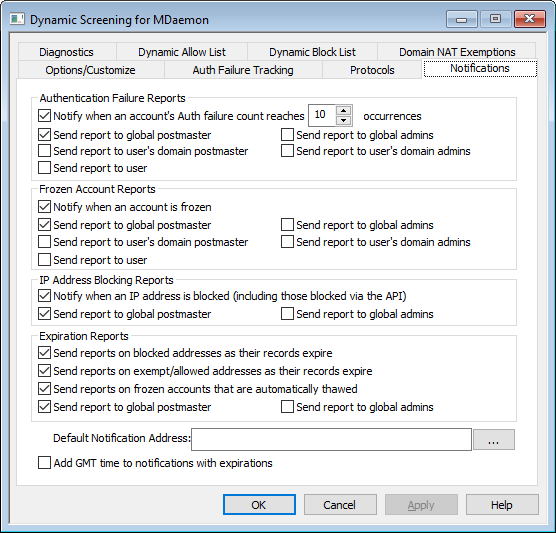
Task: Open the Auth Failure Tracking tab
Action: pos(243,70)
